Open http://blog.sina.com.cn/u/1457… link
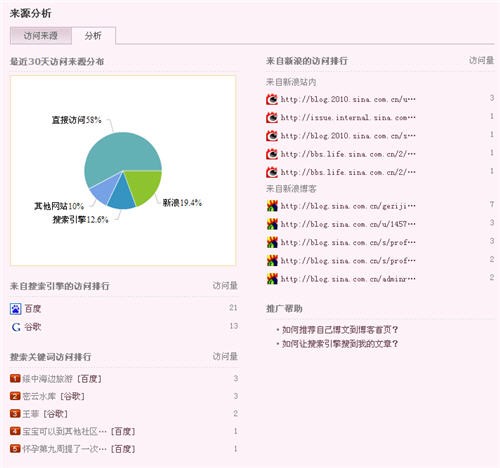 tap(348, 224)
